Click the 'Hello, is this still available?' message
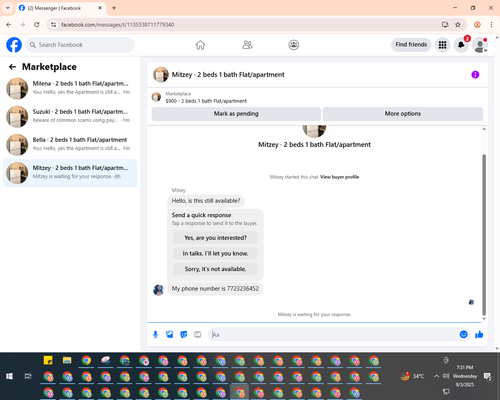 pyautogui.click(x=206, y=201)
